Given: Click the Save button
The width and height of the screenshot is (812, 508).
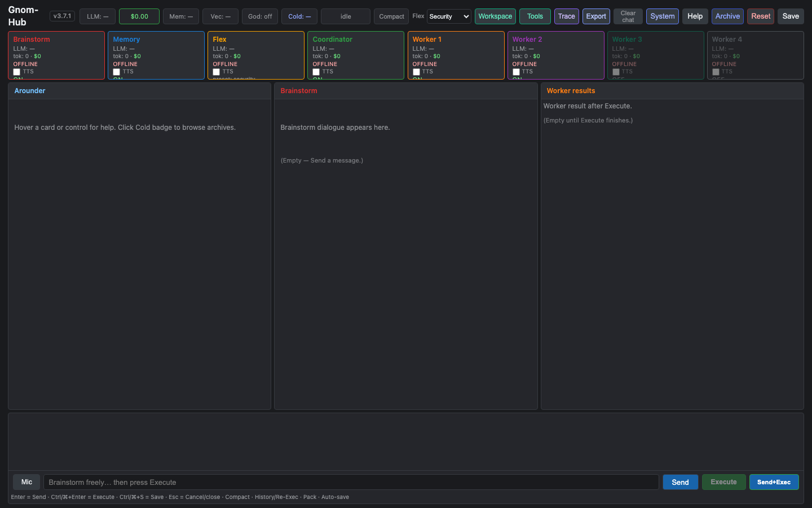Looking at the screenshot, I should (791, 16).
